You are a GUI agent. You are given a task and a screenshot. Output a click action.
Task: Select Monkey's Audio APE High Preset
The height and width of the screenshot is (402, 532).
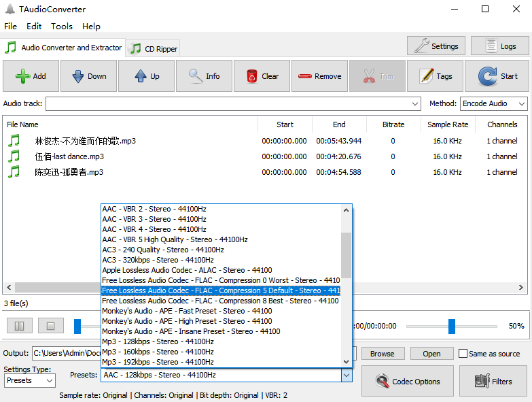pyautogui.click(x=221, y=321)
